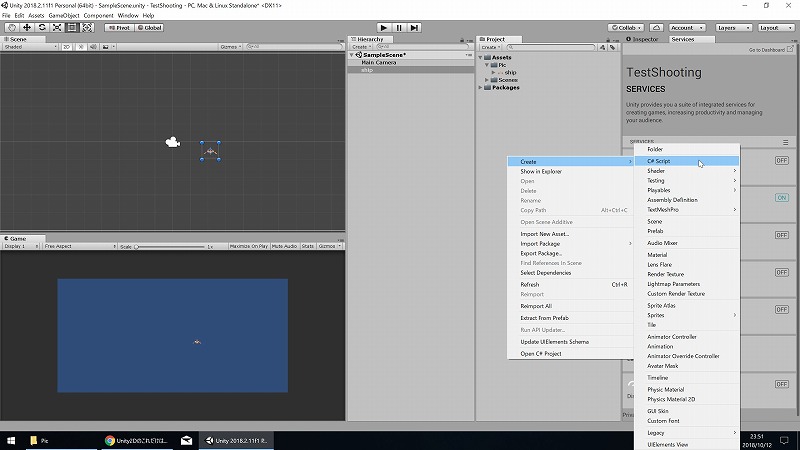This screenshot has height=450, width=800.
Task: Toggle Maximize On Play
Action: 248,246
